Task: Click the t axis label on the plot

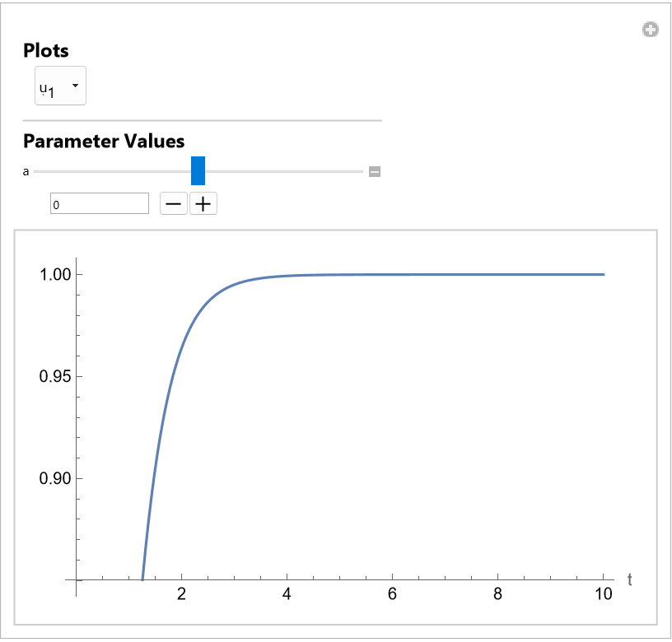Action: [629, 579]
